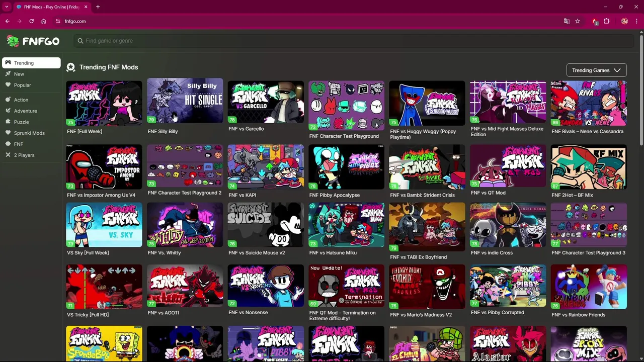Open the Trending Games sort dropdown

coord(596,70)
